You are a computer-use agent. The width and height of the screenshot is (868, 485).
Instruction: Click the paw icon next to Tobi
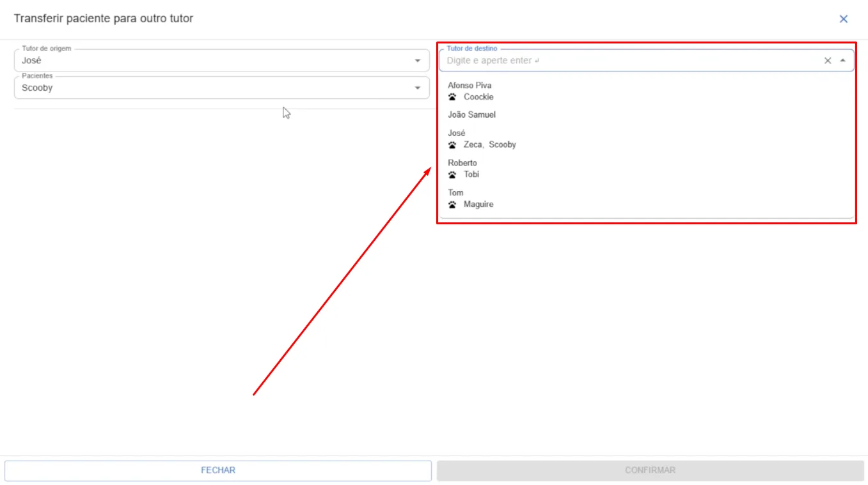(452, 174)
